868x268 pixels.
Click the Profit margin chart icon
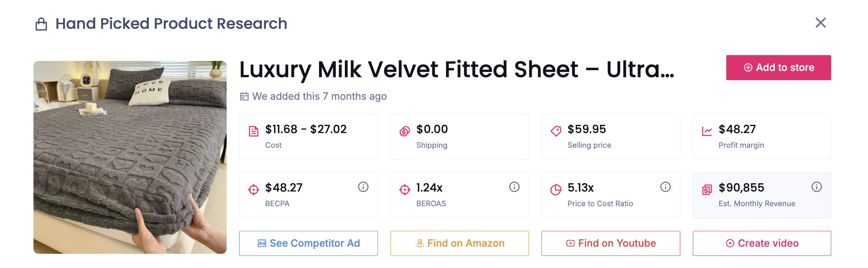tap(707, 131)
